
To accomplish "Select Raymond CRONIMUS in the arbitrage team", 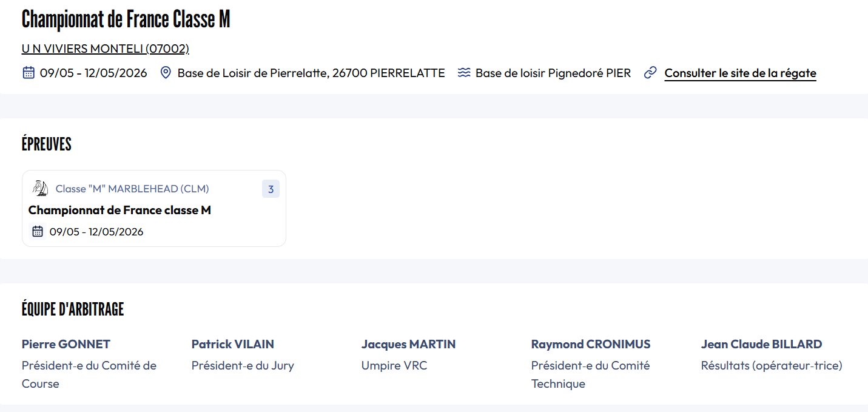I will [590, 344].
